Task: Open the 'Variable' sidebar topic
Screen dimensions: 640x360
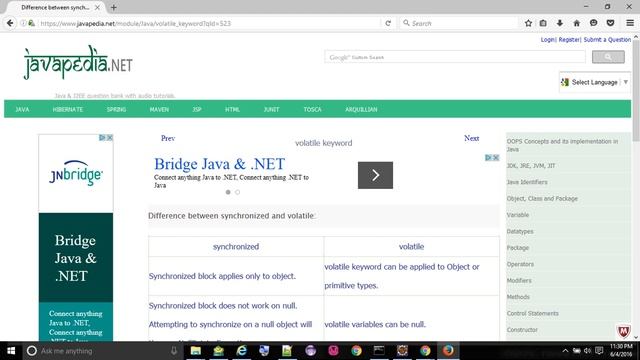Action: (x=518, y=215)
